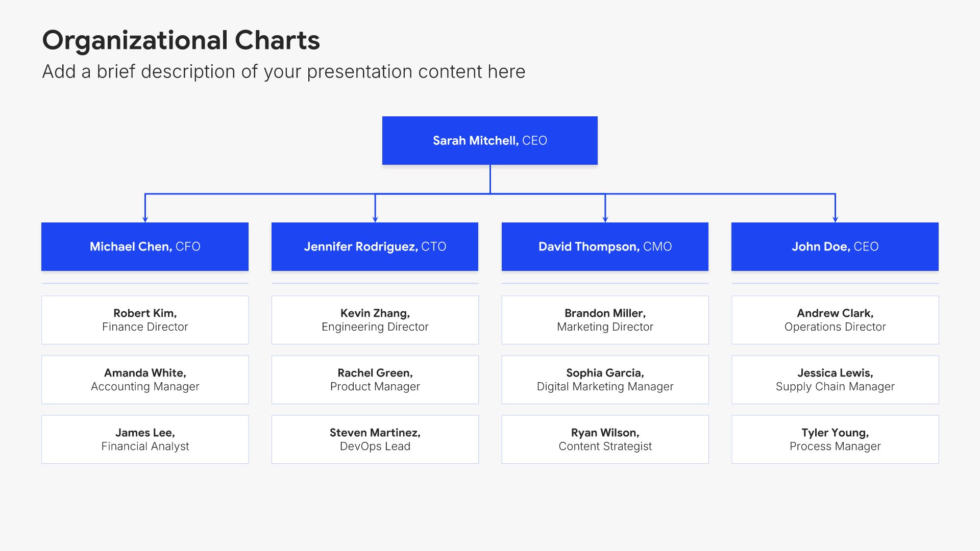Screen dimensions: 980x551
Task: Select the Andrew Clark Operations Director card
Action: [835, 320]
